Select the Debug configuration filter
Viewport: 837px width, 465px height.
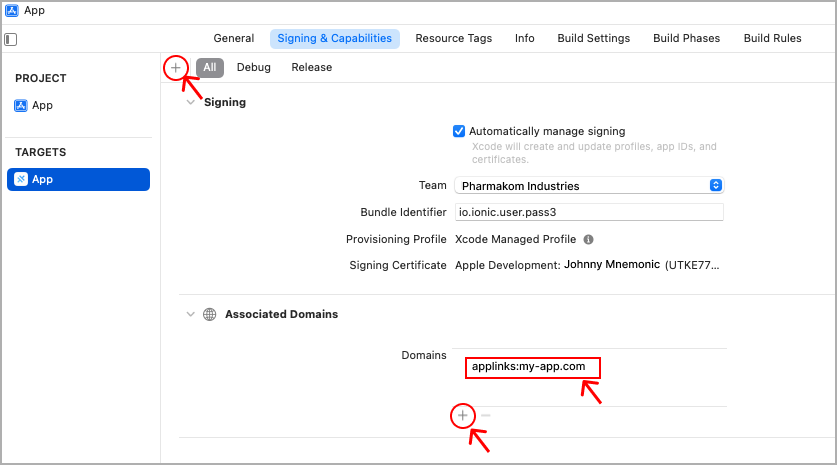coord(254,67)
